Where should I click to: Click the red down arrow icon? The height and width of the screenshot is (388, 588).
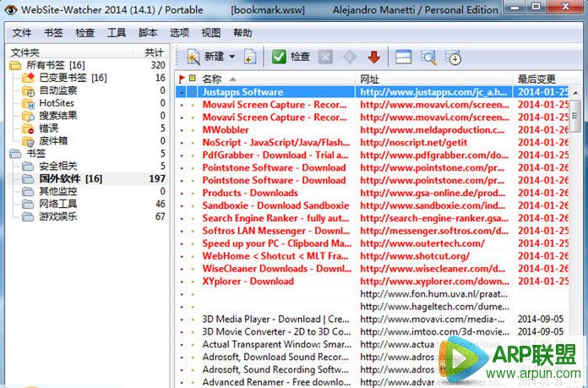[373, 57]
